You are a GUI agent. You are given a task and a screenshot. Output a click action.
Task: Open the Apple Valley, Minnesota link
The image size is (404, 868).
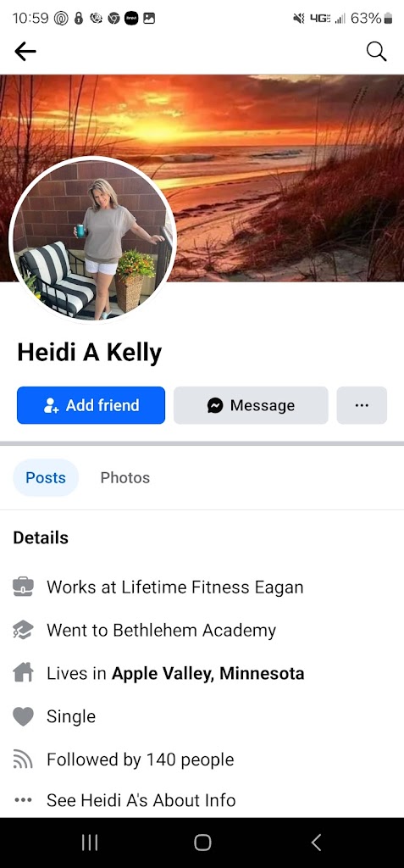(208, 674)
